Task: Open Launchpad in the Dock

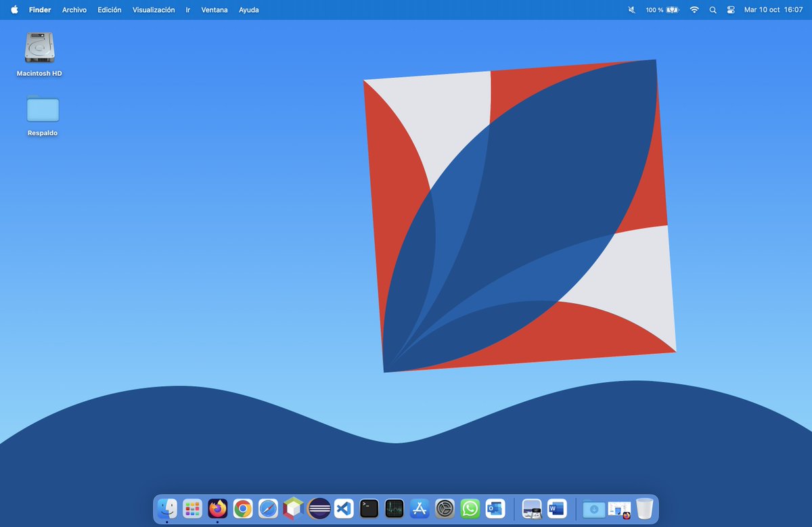Action: tap(192, 508)
